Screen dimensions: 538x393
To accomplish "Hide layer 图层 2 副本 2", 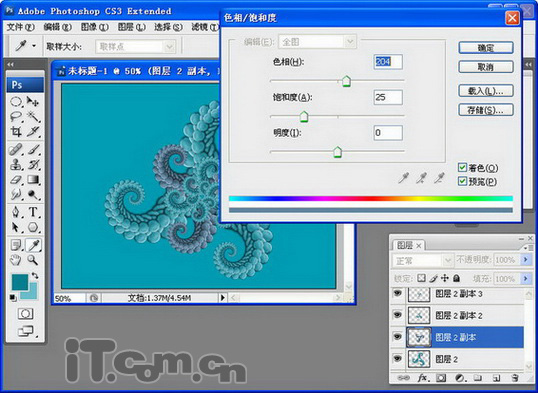I will tap(397, 315).
